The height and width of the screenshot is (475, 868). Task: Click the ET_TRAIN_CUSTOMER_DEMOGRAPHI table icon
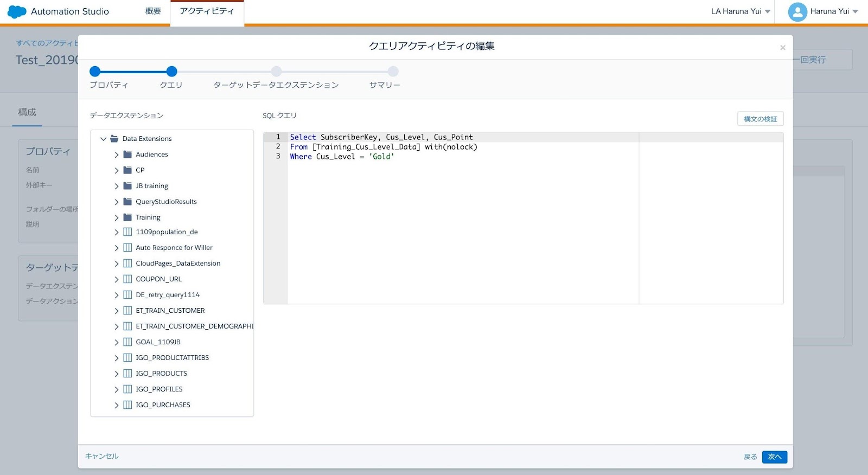click(x=127, y=326)
